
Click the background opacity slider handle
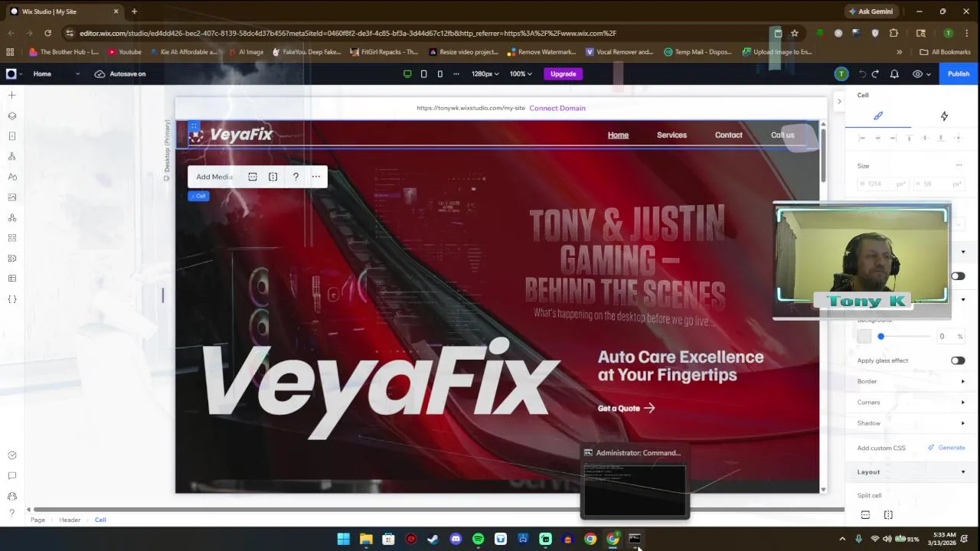click(880, 336)
